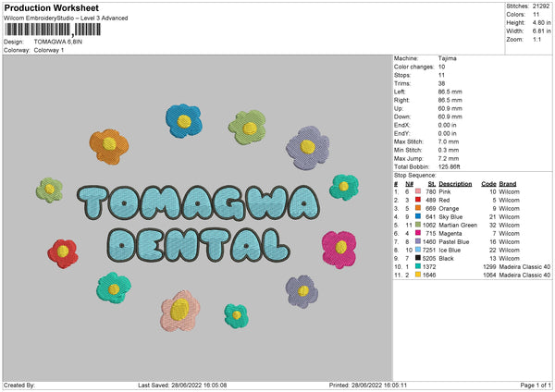555x392 pixels.
Task: Click the Martian Green description text
Action: (458, 225)
